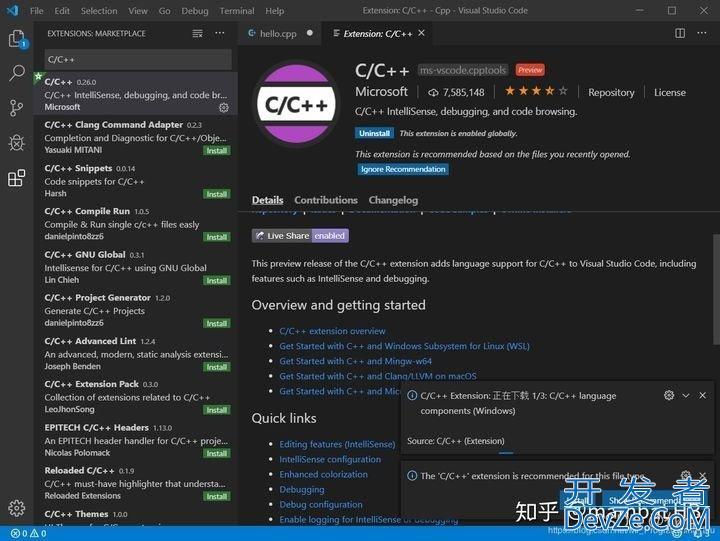Select the Changelog tab

tap(393, 200)
